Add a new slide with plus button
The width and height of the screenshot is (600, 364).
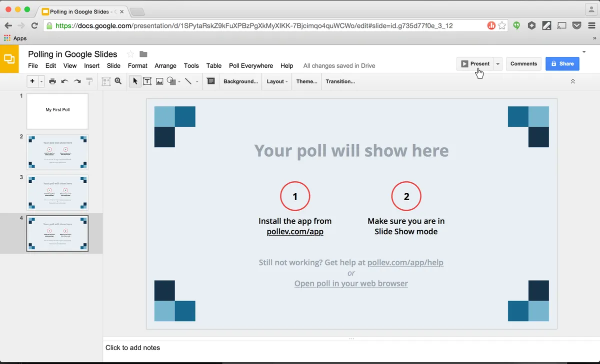click(32, 81)
